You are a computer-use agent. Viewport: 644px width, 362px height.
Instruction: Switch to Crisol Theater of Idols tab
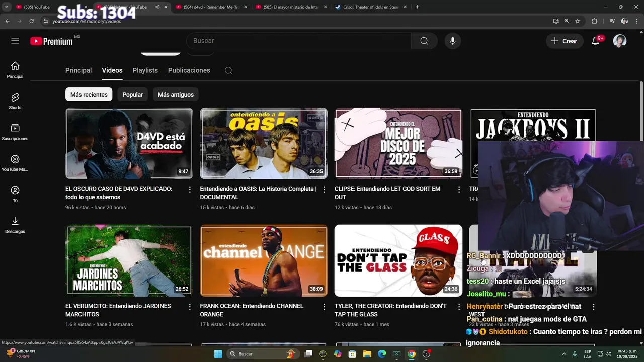(370, 7)
